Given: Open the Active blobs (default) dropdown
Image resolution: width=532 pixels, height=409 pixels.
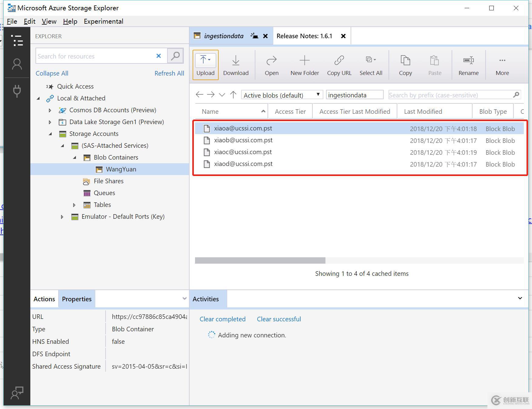Looking at the screenshot, I should tap(282, 95).
